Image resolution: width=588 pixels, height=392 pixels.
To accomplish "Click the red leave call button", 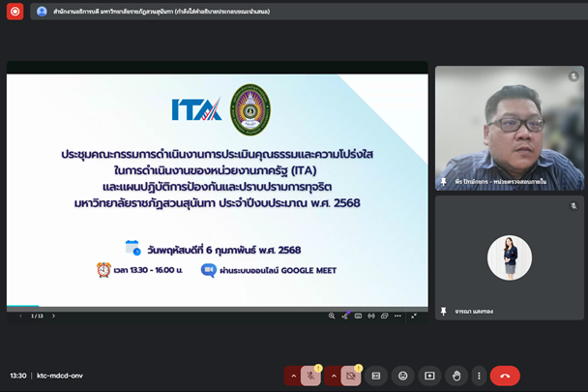I will coord(505,376).
